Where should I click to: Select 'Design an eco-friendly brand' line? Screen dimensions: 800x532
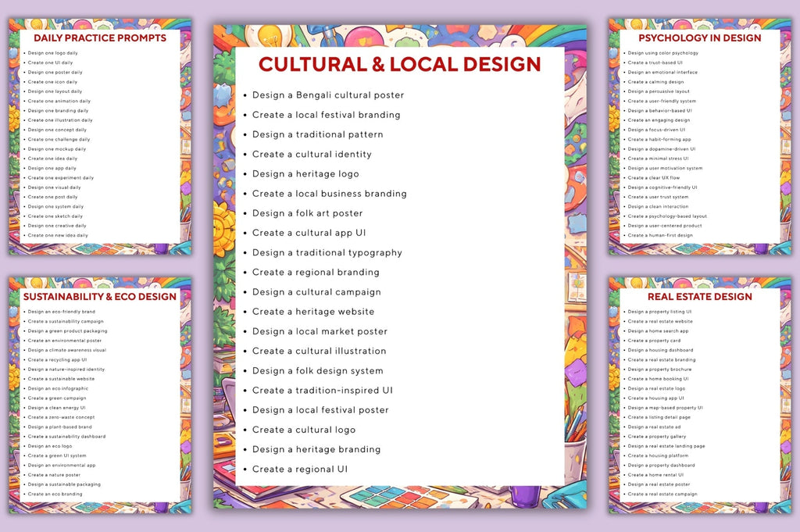pos(61,312)
